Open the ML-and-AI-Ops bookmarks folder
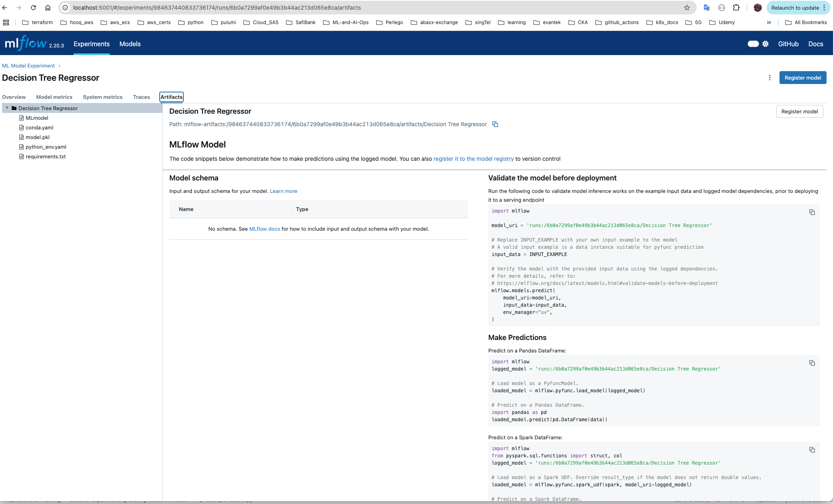833x504 pixels. [346, 23]
